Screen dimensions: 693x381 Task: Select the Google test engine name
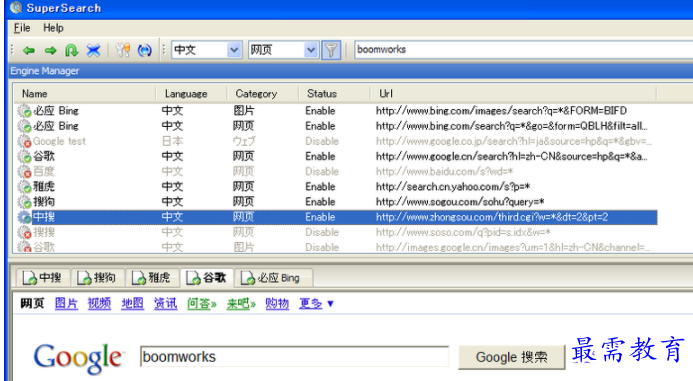59,141
